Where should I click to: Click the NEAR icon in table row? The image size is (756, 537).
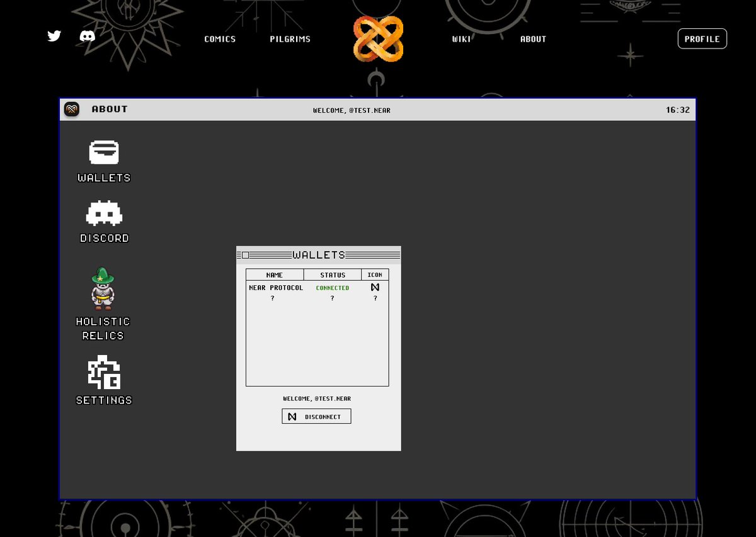click(375, 287)
